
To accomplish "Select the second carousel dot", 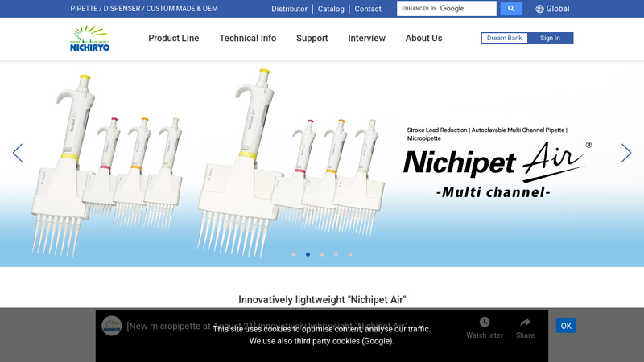I will coord(308,254).
